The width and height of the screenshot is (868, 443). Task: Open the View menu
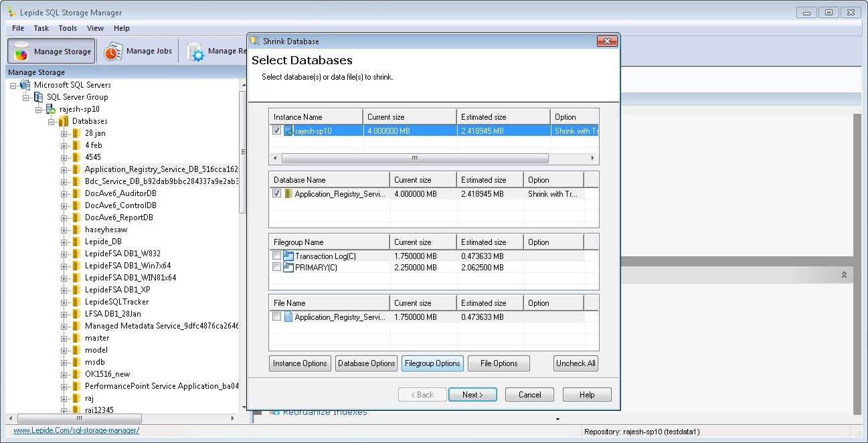[96, 28]
